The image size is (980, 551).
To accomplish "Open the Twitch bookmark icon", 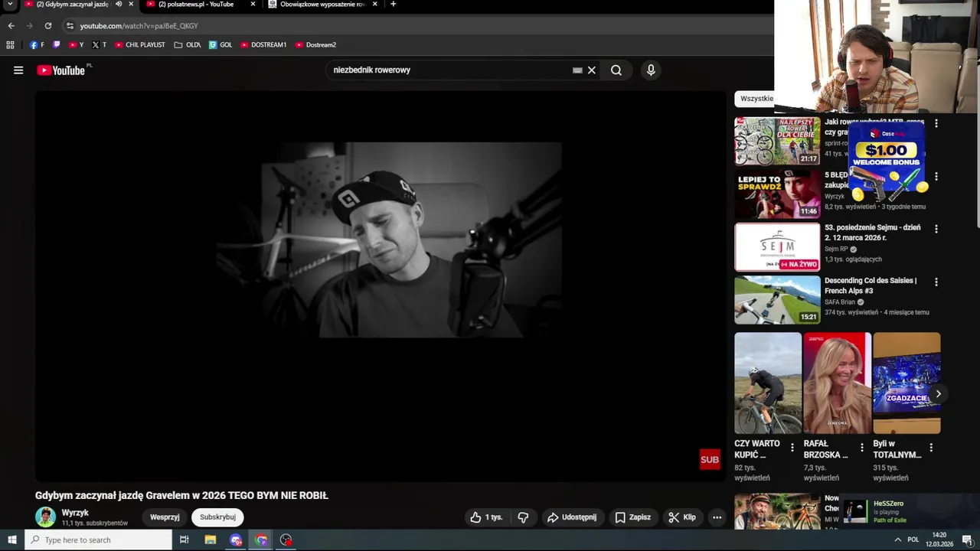I will [x=57, y=45].
